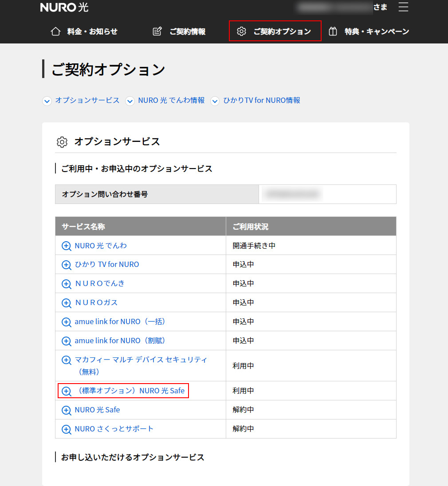Open the hamburger menu icon
The width and height of the screenshot is (448, 486).
coord(403,7)
